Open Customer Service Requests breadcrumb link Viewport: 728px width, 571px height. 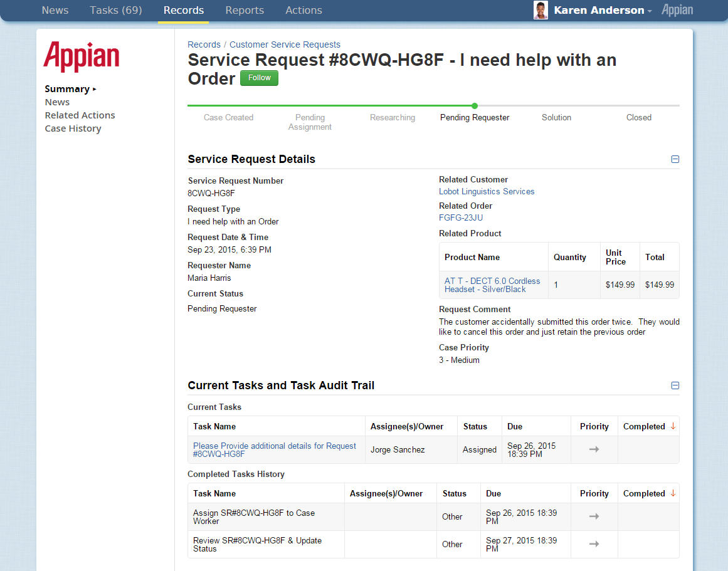coord(285,45)
